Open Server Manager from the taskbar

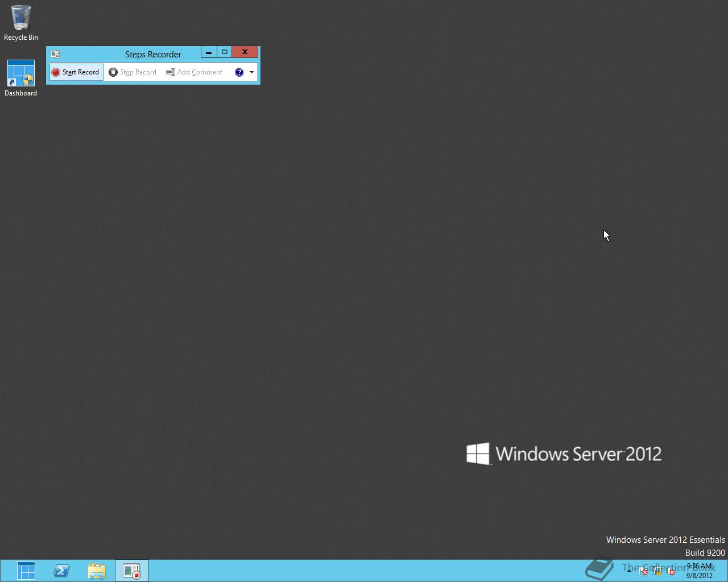pyautogui.click(x=26, y=571)
